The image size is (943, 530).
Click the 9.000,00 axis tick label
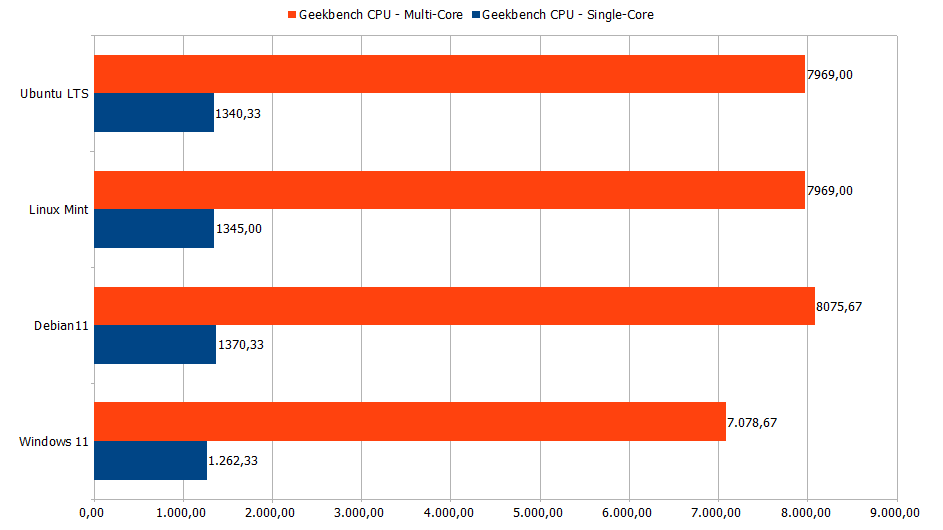[x=894, y=513]
